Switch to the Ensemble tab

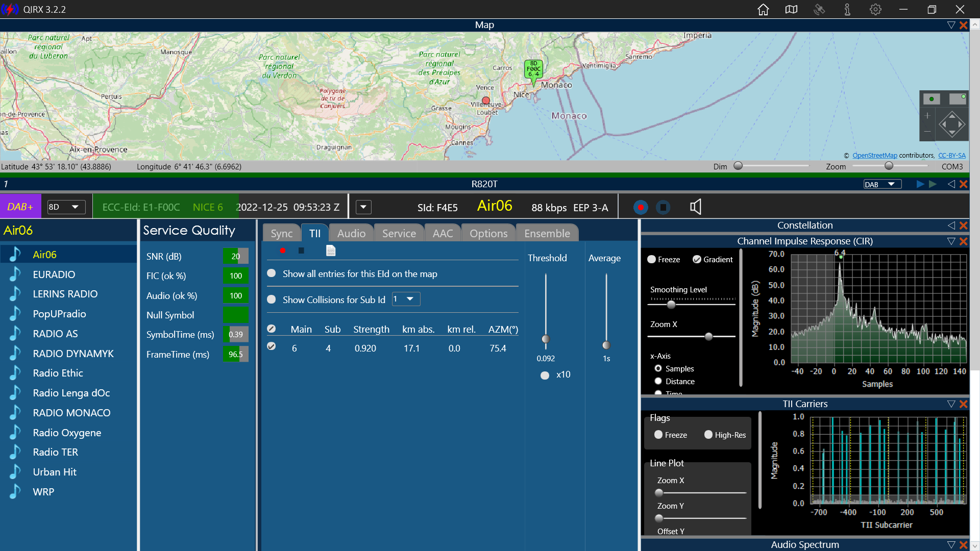tap(547, 233)
